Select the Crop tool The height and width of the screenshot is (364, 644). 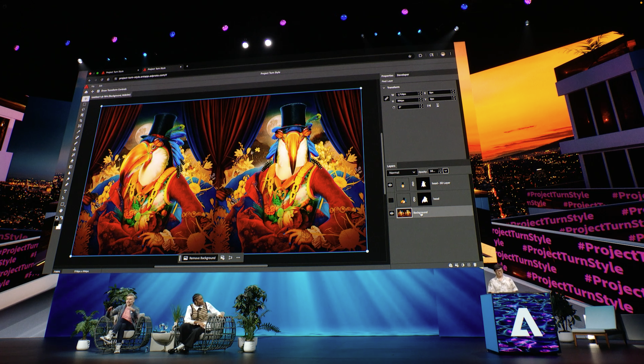click(x=81, y=120)
